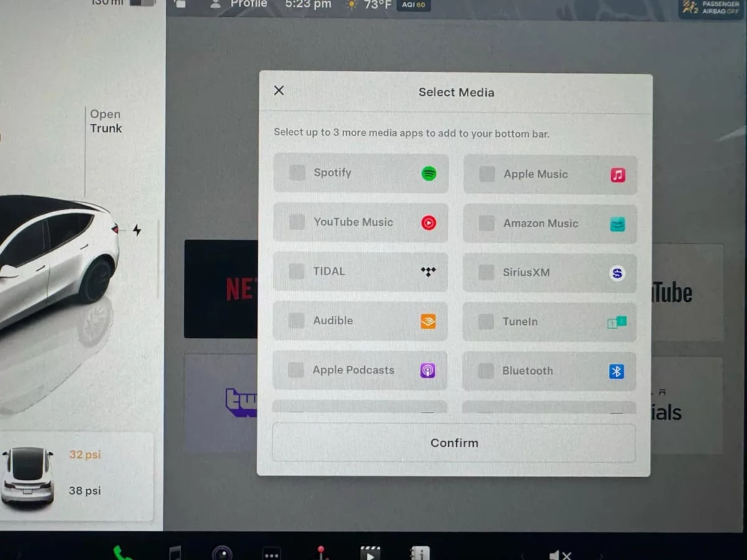This screenshot has height=560, width=747.
Task: Tick the Audible checkbox
Action: coord(296,321)
